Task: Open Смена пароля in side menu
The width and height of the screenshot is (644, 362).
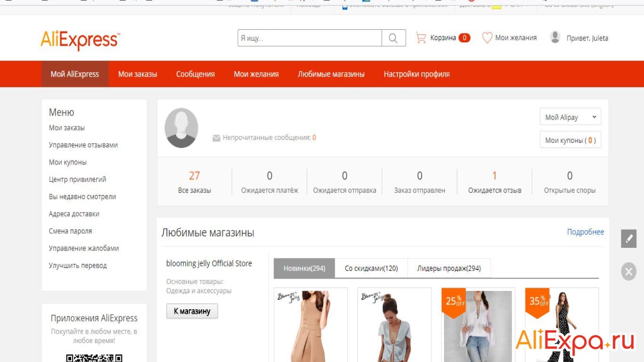Action: [x=71, y=231]
